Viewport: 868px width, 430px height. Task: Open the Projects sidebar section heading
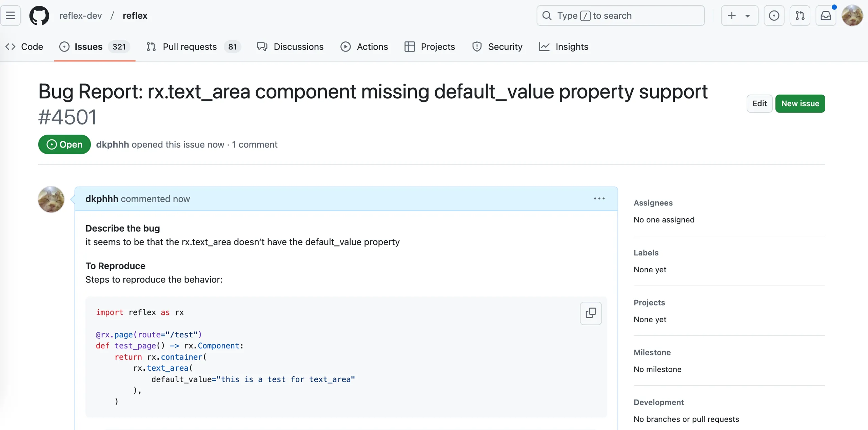point(649,302)
